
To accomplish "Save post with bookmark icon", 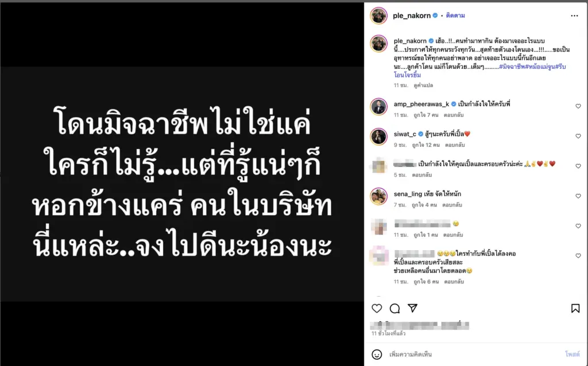I will click(575, 308).
